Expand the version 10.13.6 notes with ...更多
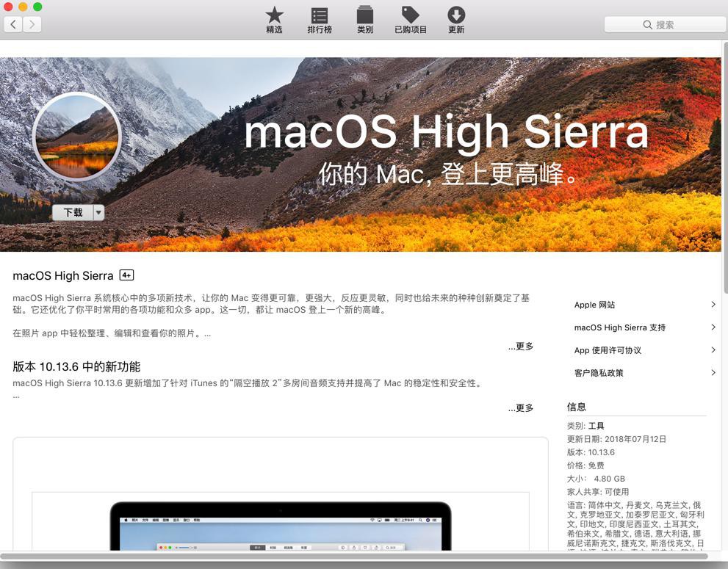728x569 pixels. pos(521,408)
